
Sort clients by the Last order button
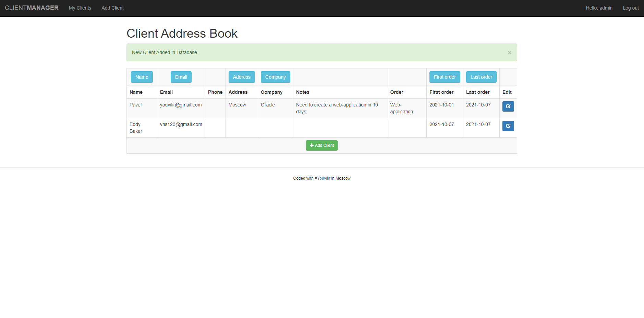point(481,77)
